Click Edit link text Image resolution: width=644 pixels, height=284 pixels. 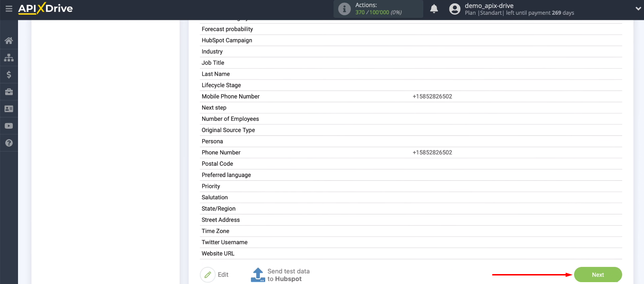coord(223,275)
